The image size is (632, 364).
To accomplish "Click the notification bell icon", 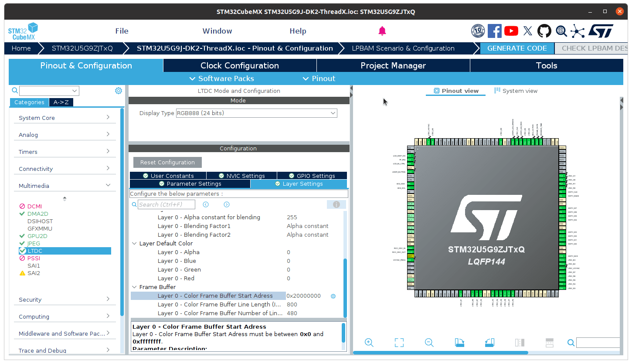I will (382, 31).
